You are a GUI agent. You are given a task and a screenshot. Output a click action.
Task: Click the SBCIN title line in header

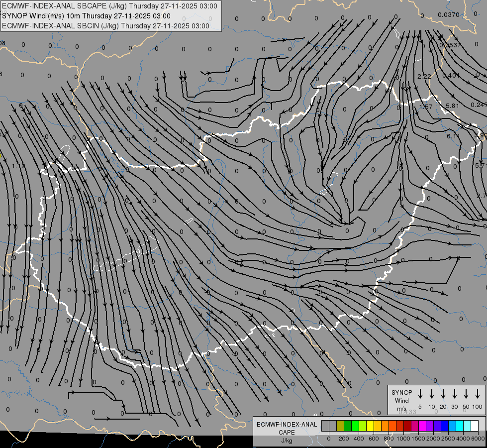(x=105, y=26)
